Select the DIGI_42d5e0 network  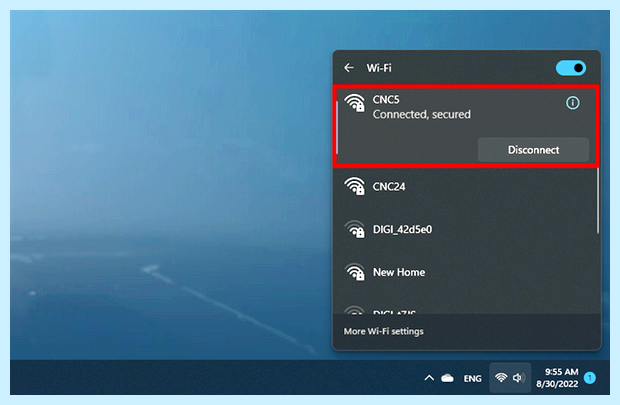pyautogui.click(x=465, y=229)
